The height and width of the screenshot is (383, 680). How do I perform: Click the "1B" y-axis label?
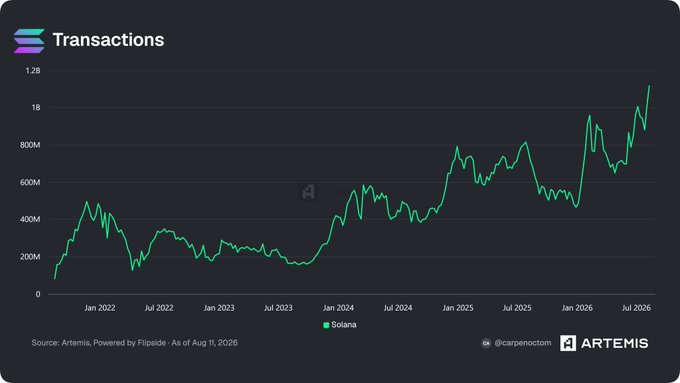point(36,108)
